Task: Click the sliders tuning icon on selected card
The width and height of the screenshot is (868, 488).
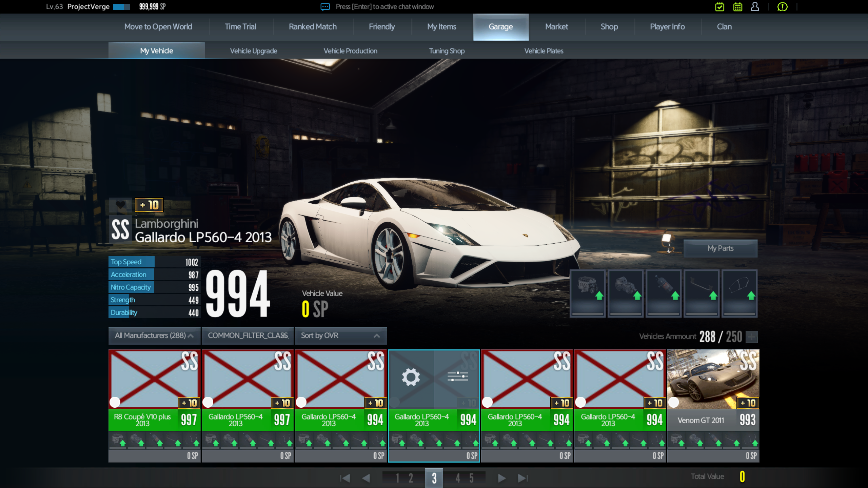Action: tap(458, 376)
